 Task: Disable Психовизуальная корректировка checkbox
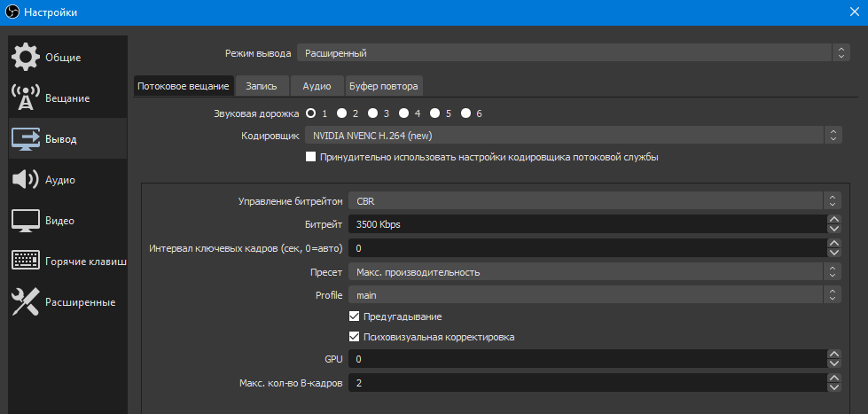(354, 337)
